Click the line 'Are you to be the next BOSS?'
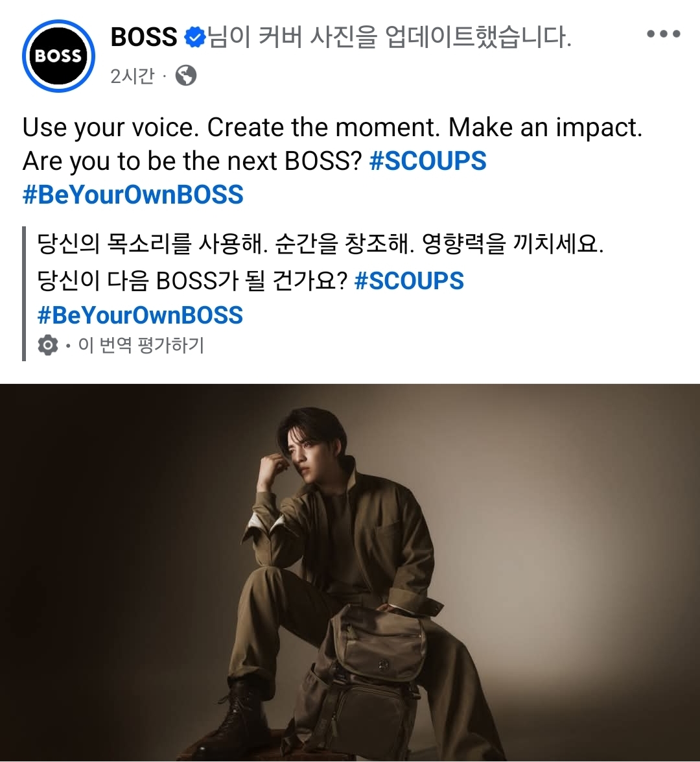Viewport: 700px width, 762px height. point(192,161)
